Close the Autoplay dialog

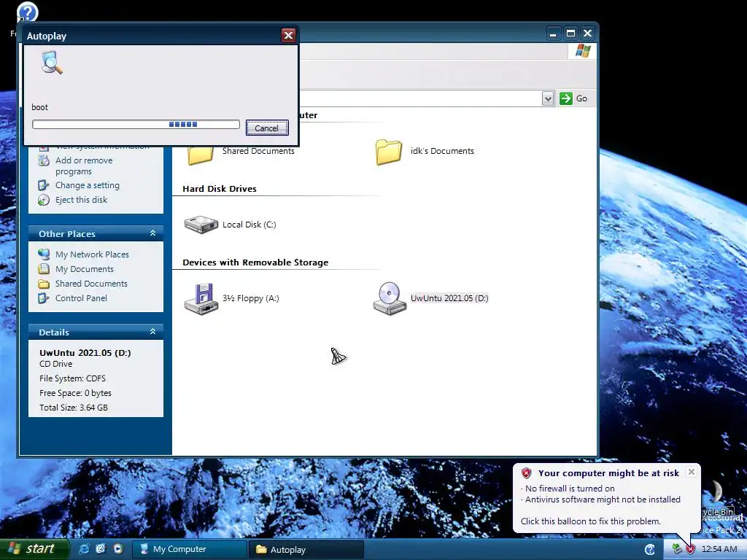(x=288, y=35)
